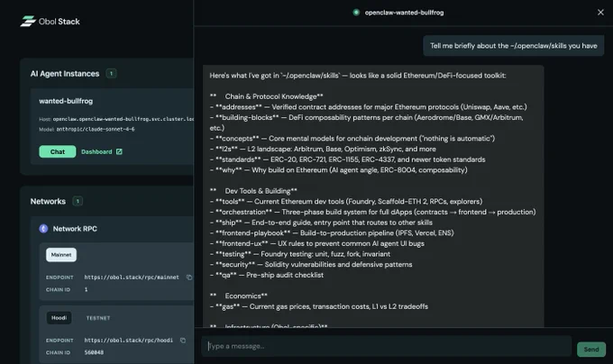613x364 pixels.
Task: Click the TESTNET label beside Hoodi
Action: (98, 318)
